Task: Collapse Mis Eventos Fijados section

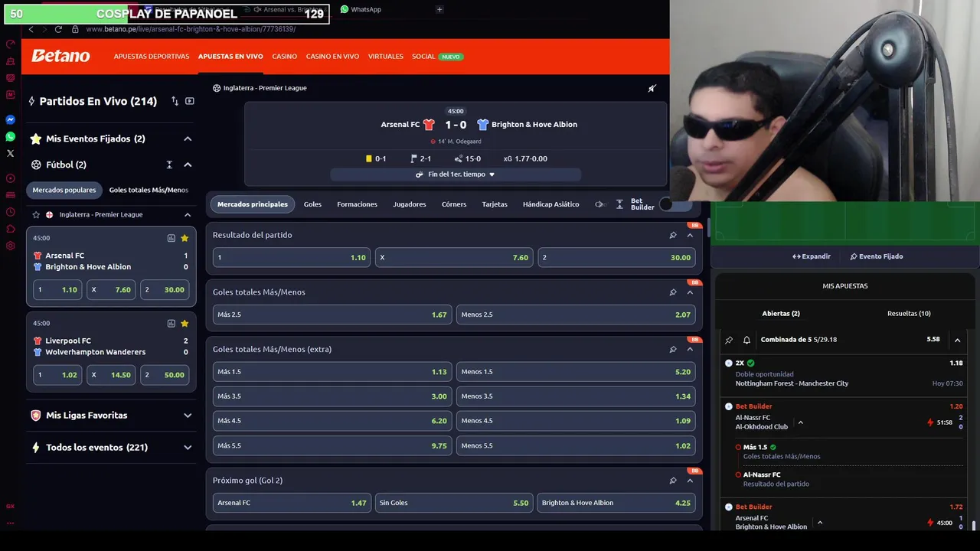Action: [x=188, y=139]
